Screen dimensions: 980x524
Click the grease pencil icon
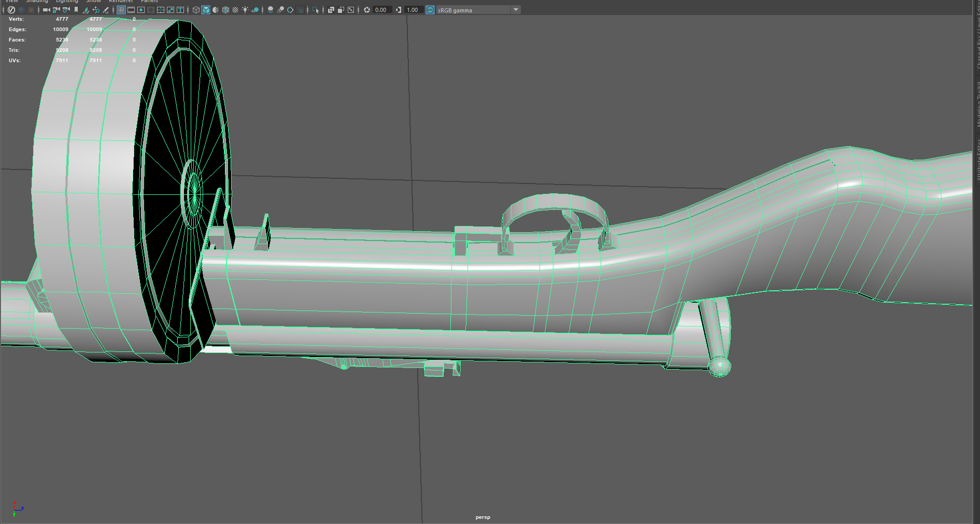(x=106, y=10)
